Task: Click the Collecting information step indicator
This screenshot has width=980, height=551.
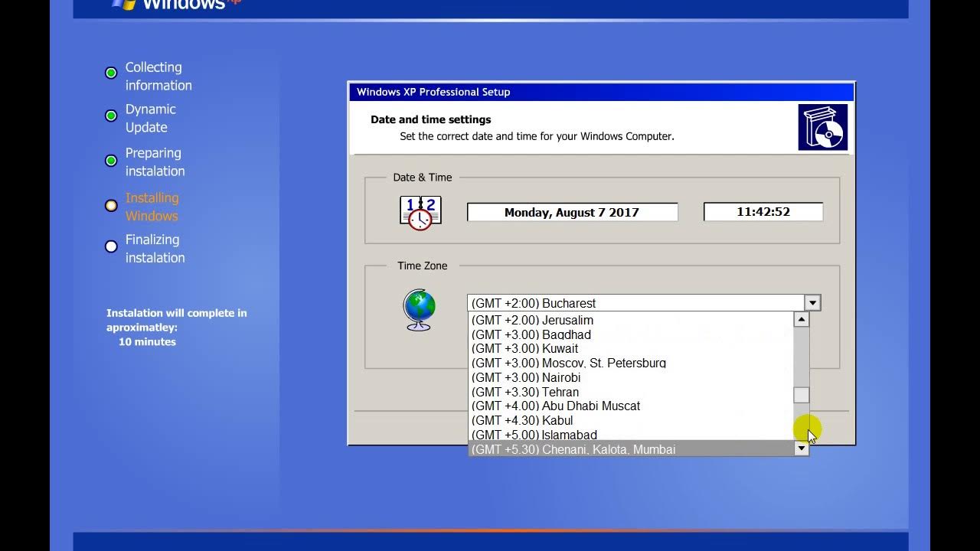Action: [x=111, y=73]
